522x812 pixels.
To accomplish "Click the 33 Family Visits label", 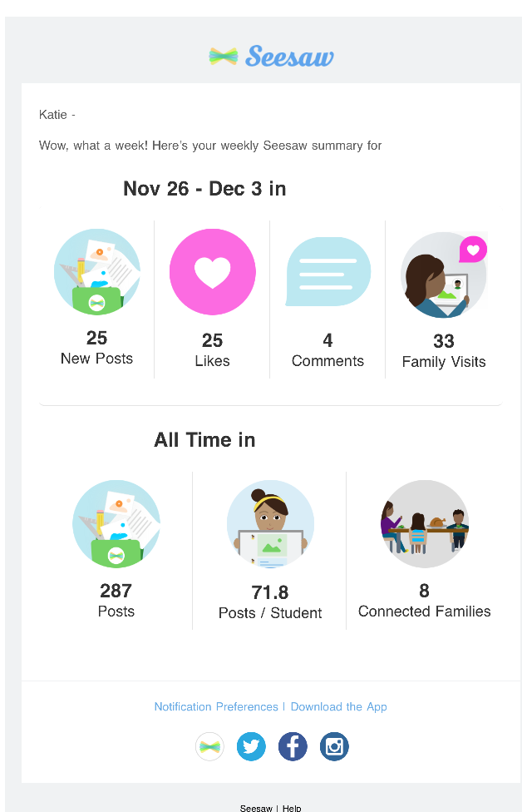I will click(444, 361).
